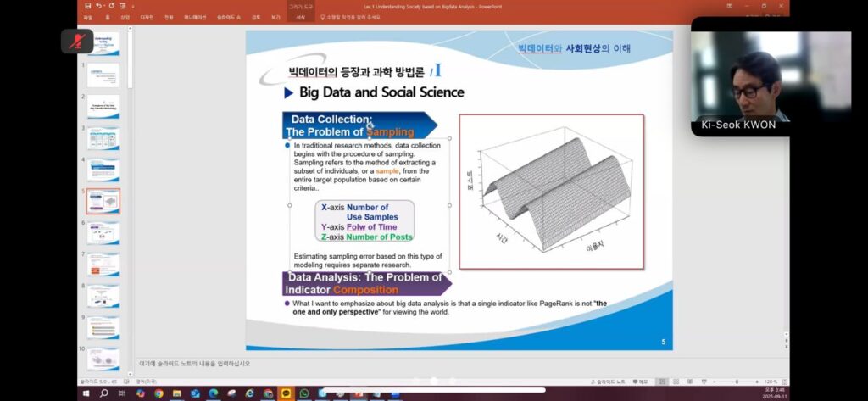Open the 슬라이드 쇼 (Slide Show) tab
This screenshot has width=868, height=401.
[229, 17]
